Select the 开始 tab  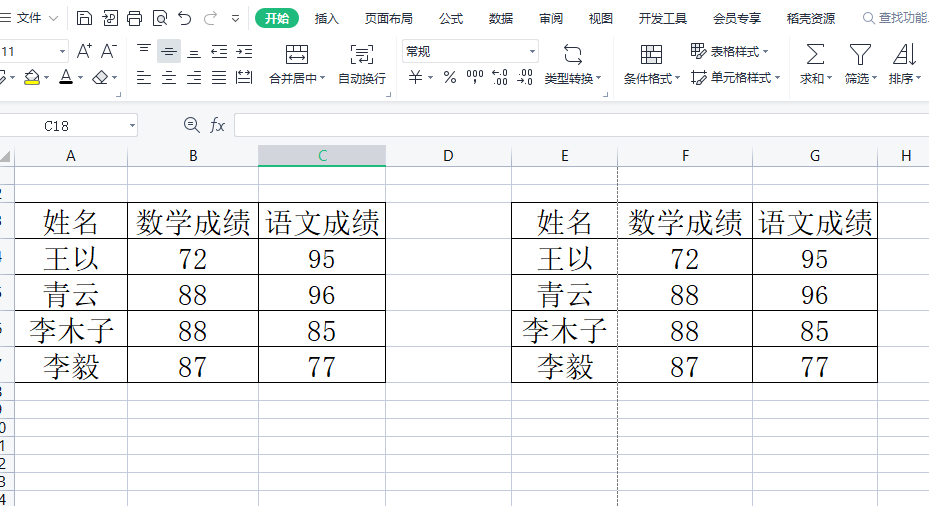click(277, 18)
